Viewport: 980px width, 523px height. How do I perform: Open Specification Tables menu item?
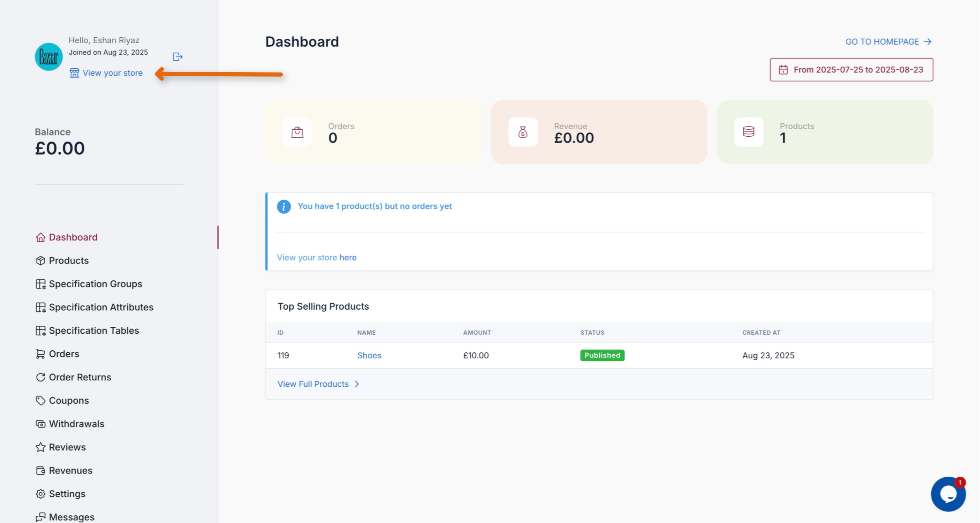[94, 331]
